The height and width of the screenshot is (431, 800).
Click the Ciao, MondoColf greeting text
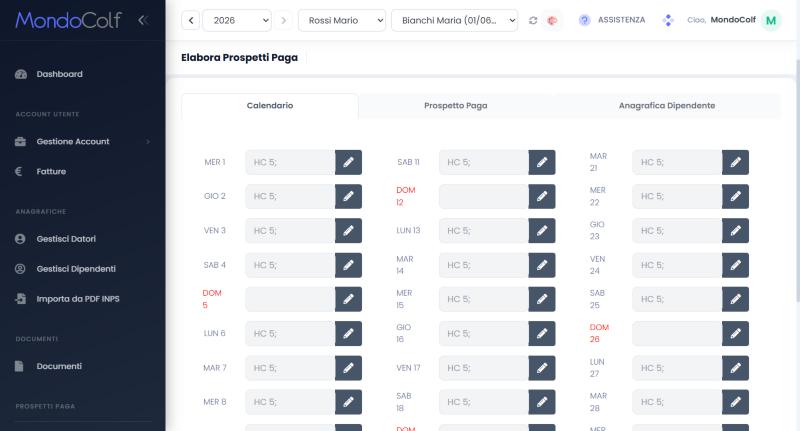721,20
